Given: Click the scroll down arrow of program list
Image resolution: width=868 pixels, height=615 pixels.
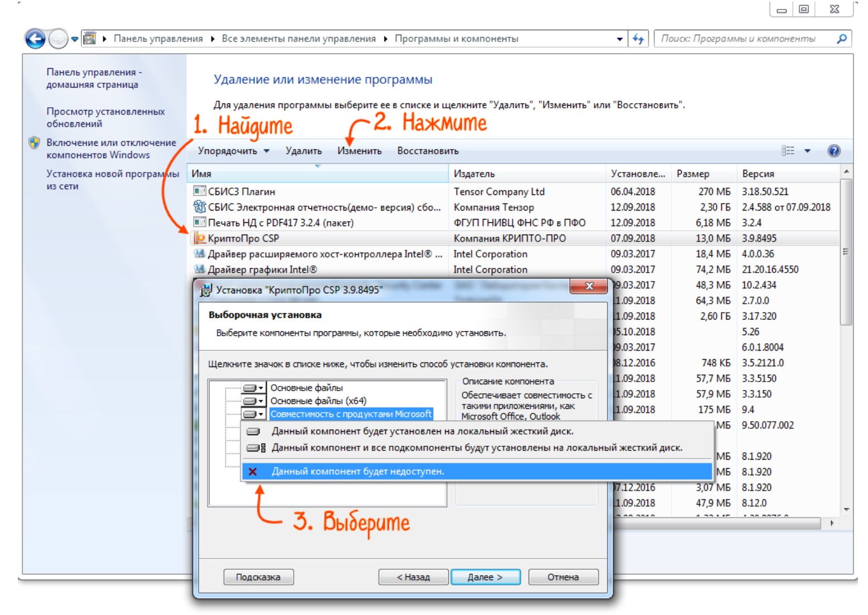Looking at the screenshot, I should (x=846, y=509).
